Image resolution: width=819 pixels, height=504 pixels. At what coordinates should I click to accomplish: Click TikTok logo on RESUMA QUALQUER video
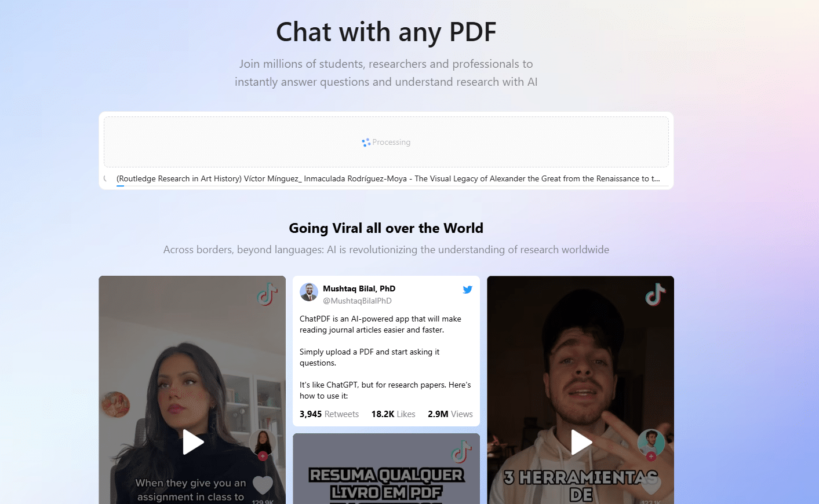(x=462, y=451)
